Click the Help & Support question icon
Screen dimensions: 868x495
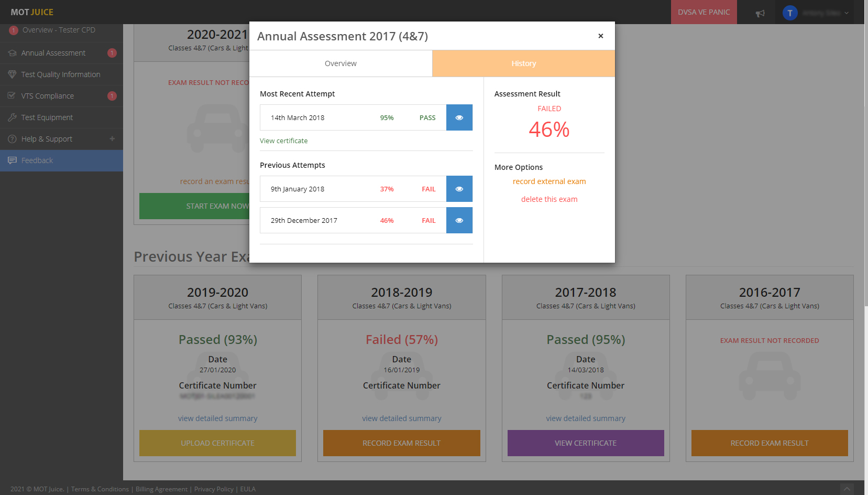(12, 139)
